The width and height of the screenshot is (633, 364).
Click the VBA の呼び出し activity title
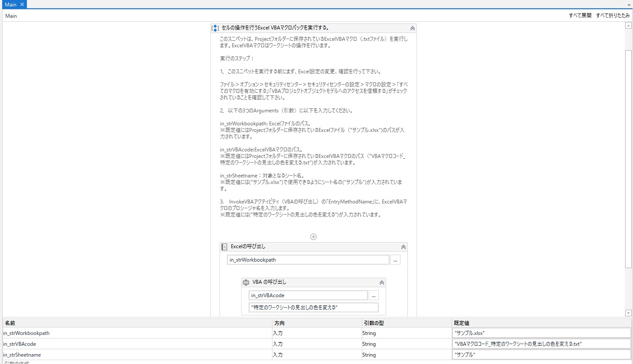point(269,282)
